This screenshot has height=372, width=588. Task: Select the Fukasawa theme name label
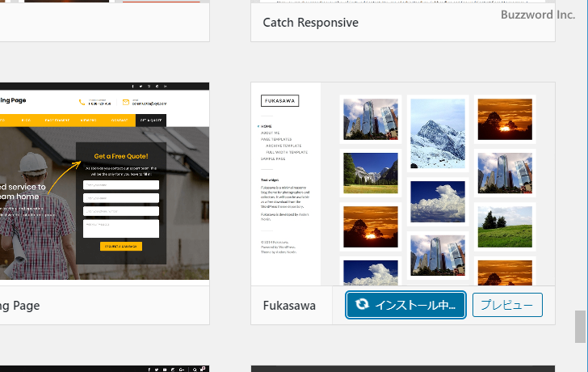289,306
